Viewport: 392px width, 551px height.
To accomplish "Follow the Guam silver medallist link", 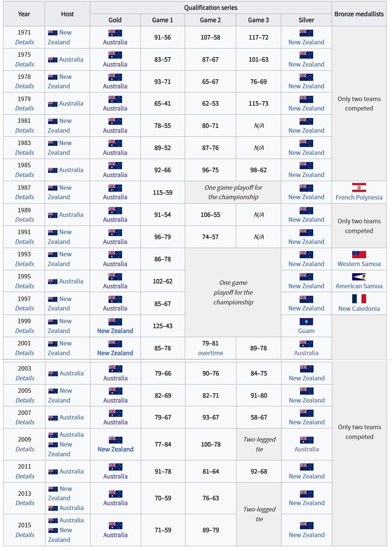I will coord(306,331).
